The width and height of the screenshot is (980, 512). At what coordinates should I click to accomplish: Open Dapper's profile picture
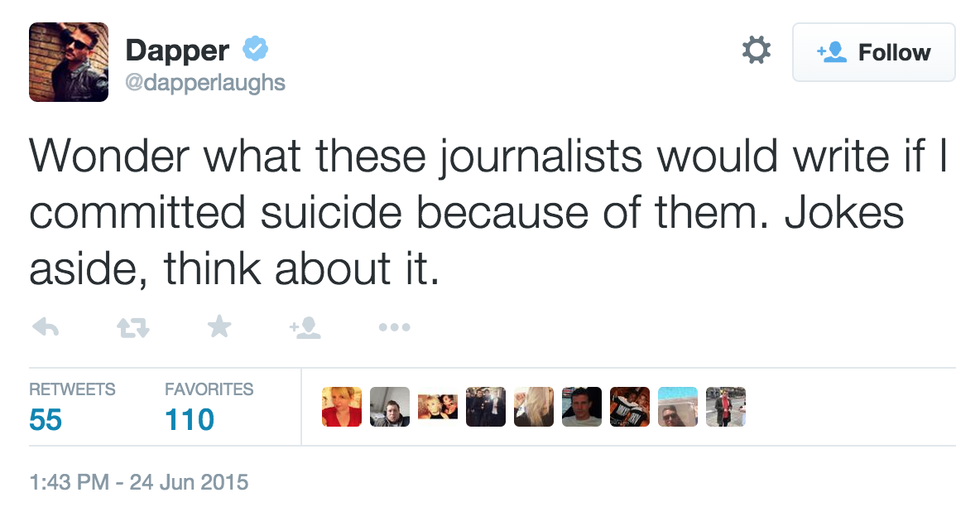69,62
